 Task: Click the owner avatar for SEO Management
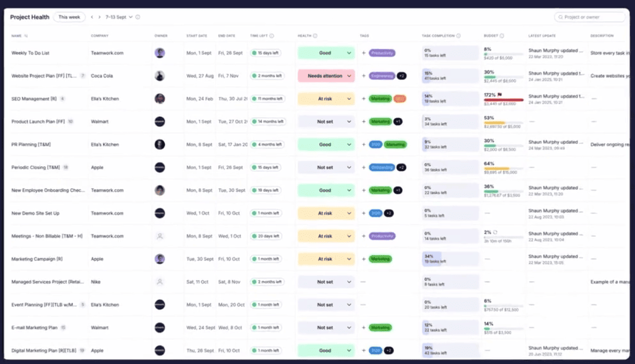pos(160,99)
